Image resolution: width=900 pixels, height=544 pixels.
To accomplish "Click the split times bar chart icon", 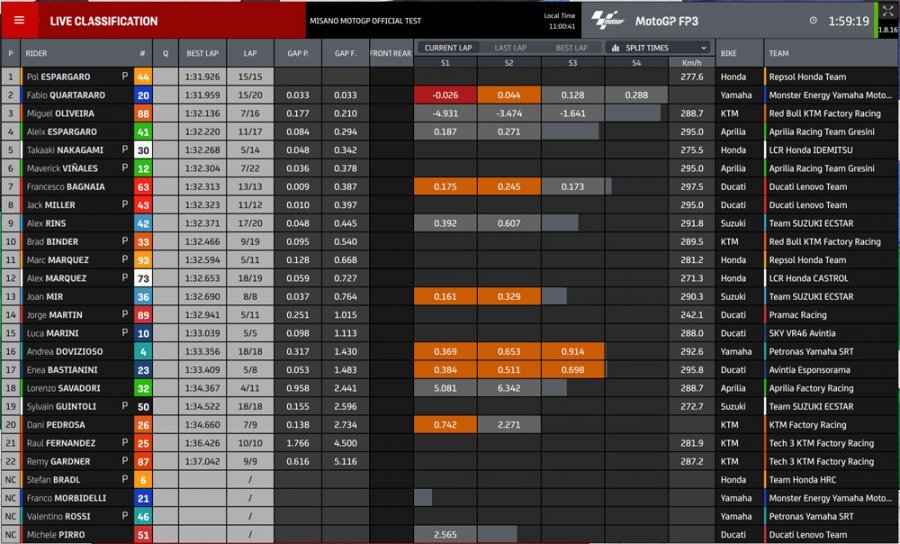I will pyautogui.click(x=615, y=48).
